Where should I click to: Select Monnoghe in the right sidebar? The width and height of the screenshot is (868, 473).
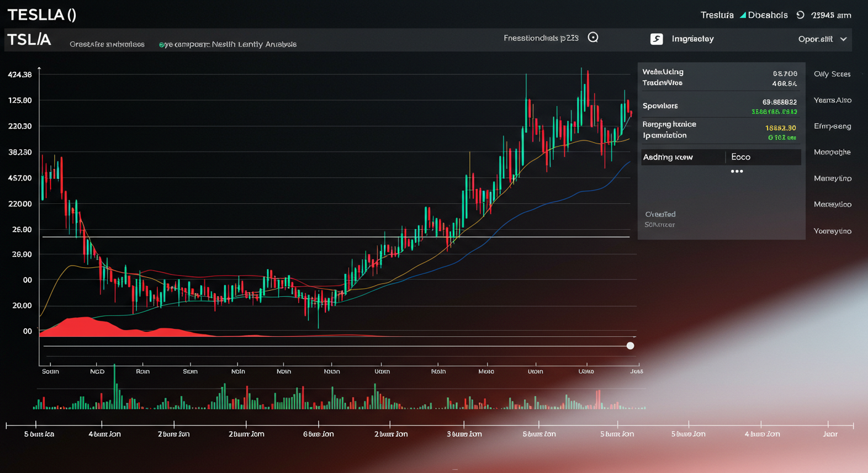[832, 152]
